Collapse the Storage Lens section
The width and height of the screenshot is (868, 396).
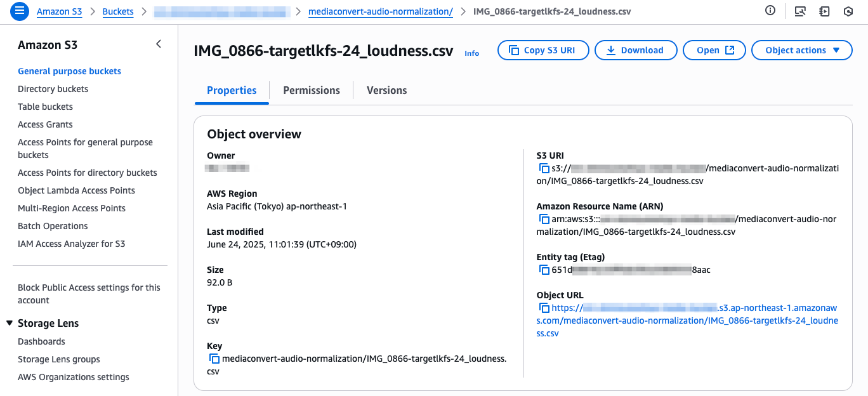pyautogui.click(x=10, y=323)
